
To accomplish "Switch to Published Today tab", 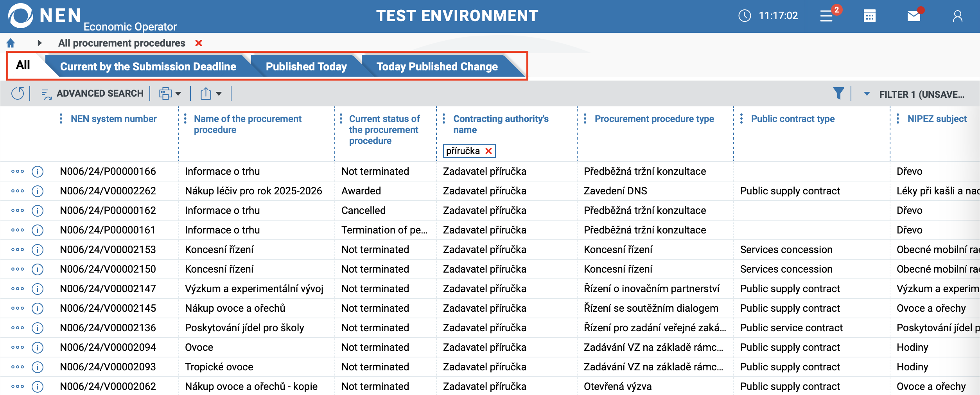I will coord(306,66).
